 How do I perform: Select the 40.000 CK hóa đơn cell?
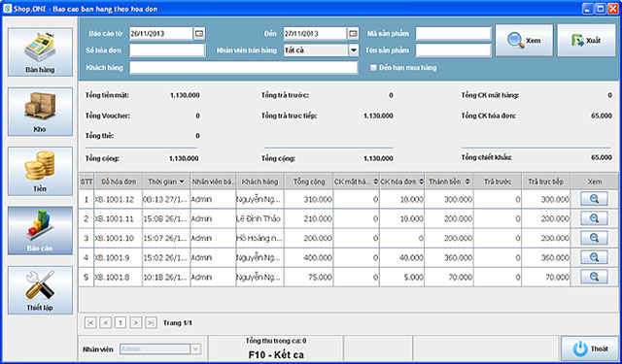(401, 257)
